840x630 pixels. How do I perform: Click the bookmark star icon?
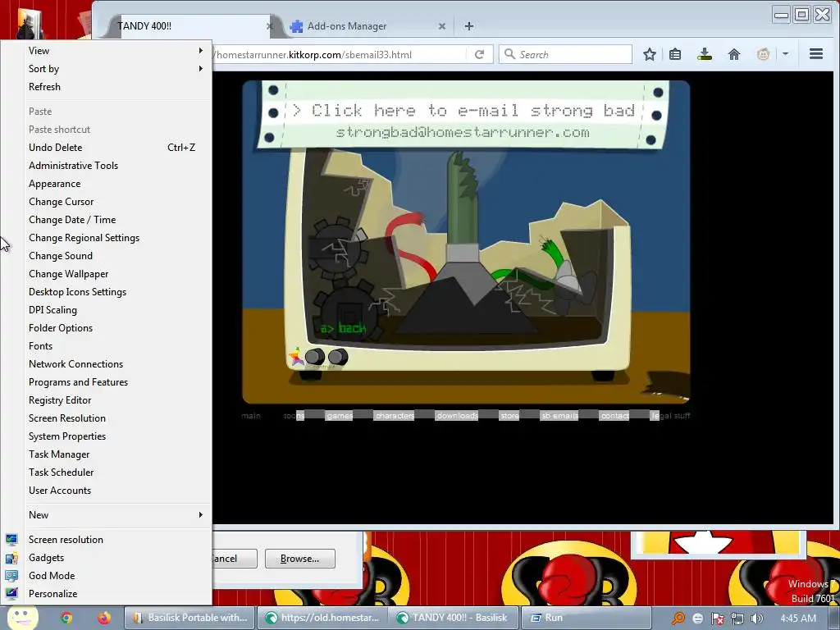(650, 54)
